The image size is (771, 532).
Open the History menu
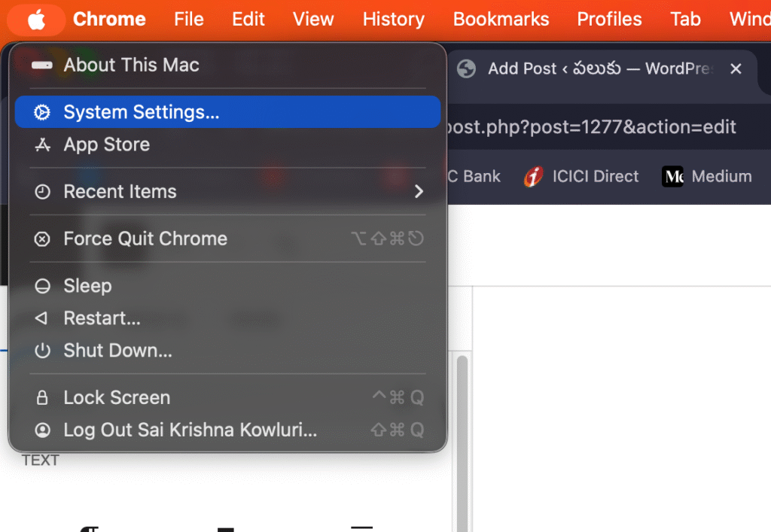point(393,20)
